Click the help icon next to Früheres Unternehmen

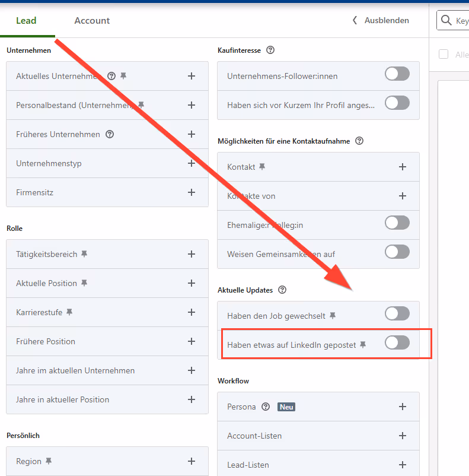tap(110, 134)
